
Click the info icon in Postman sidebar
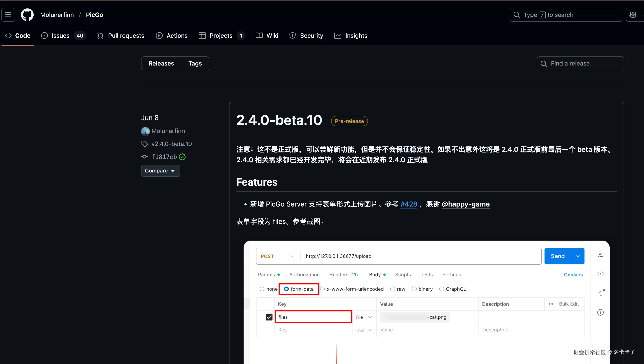(600, 312)
